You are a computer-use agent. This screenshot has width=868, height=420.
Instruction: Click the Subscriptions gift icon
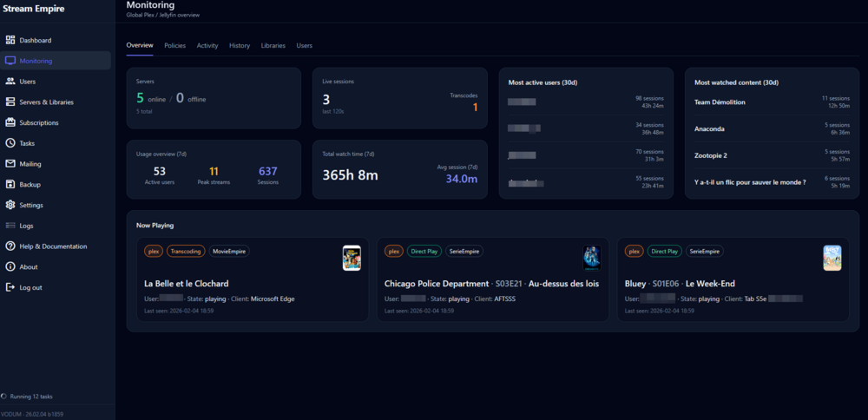click(x=10, y=122)
